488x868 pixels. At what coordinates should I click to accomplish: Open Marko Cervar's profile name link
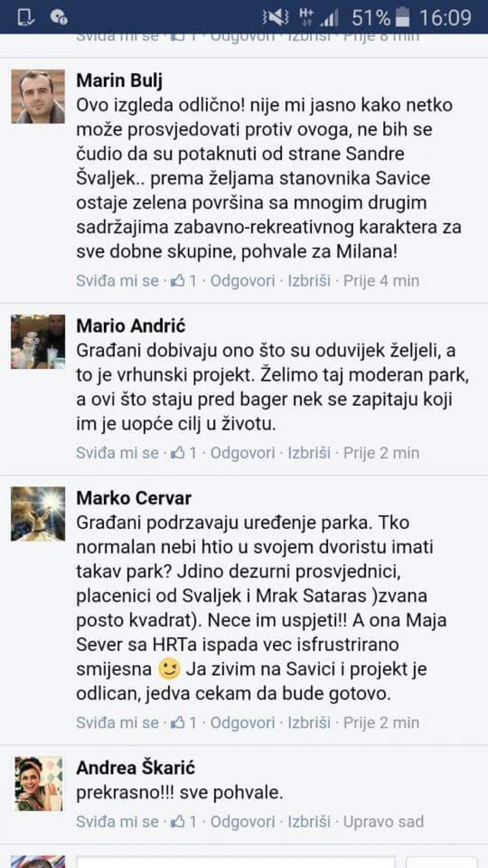pos(134,498)
